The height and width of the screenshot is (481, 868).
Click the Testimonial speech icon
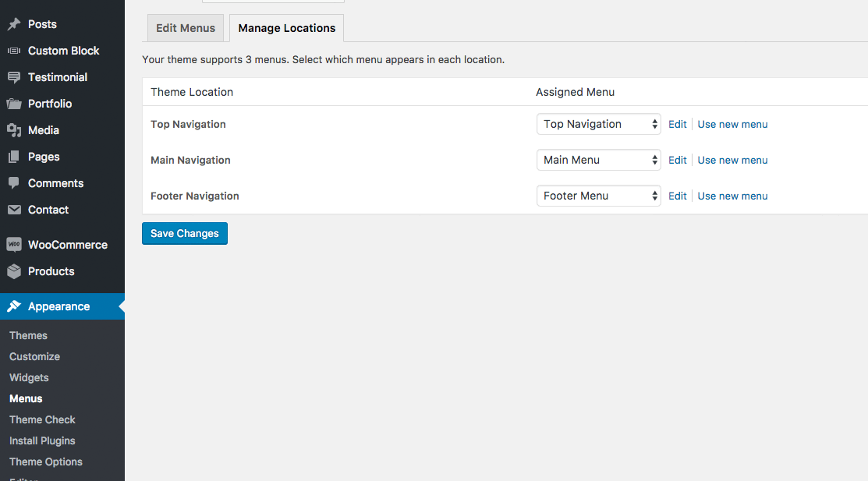(x=14, y=77)
